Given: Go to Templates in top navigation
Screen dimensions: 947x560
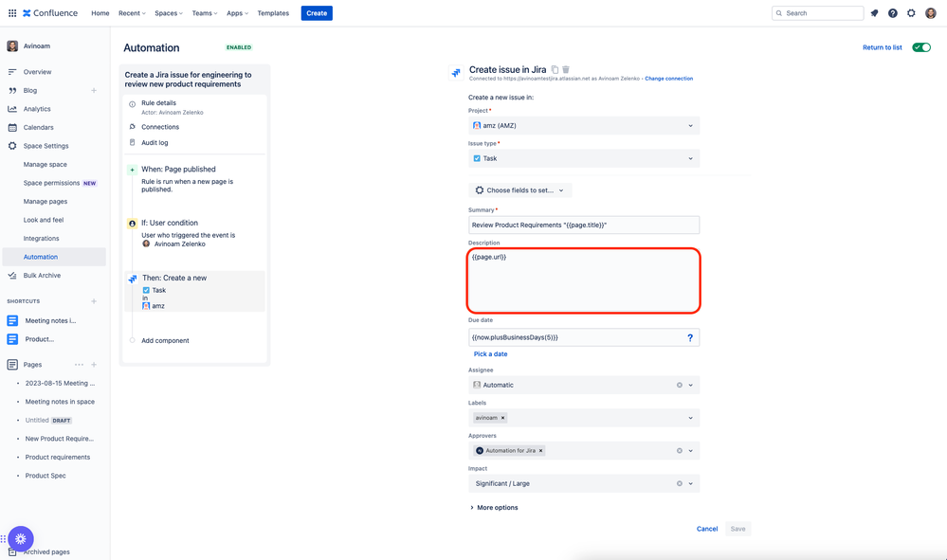Looking at the screenshot, I should [273, 13].
